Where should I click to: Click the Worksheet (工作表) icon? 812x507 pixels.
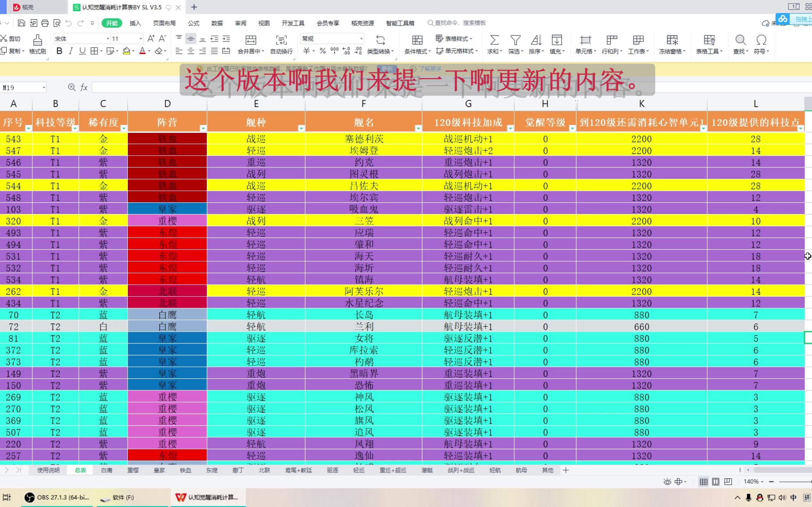click(638, 40)
